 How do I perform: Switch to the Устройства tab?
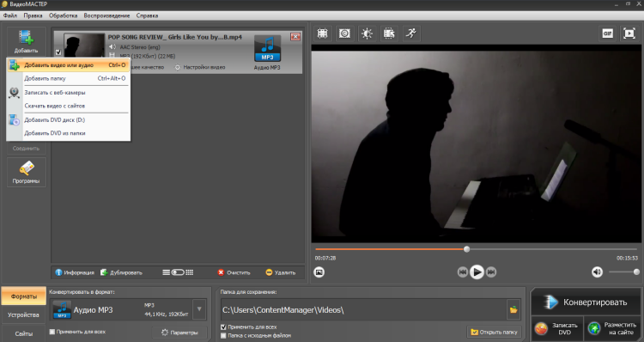pyautogui.click(x=23, y=315)
